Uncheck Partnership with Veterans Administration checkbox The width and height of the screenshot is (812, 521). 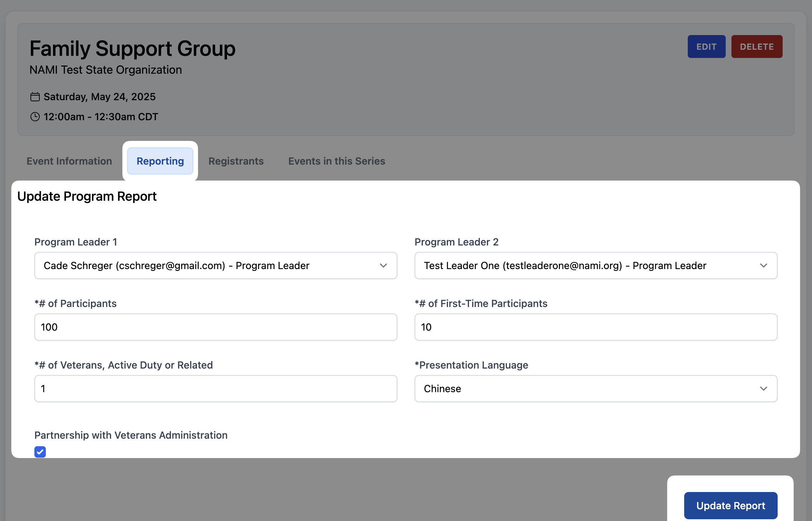(x=40, y=452)
